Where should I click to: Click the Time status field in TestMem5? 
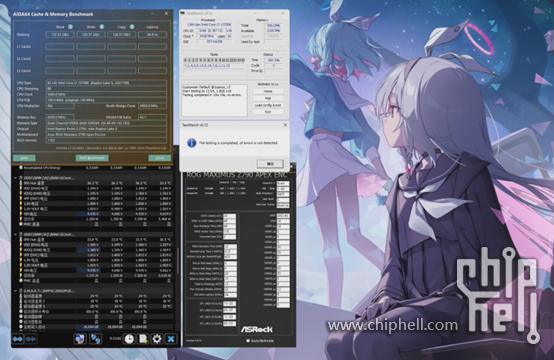coord(274,60)
